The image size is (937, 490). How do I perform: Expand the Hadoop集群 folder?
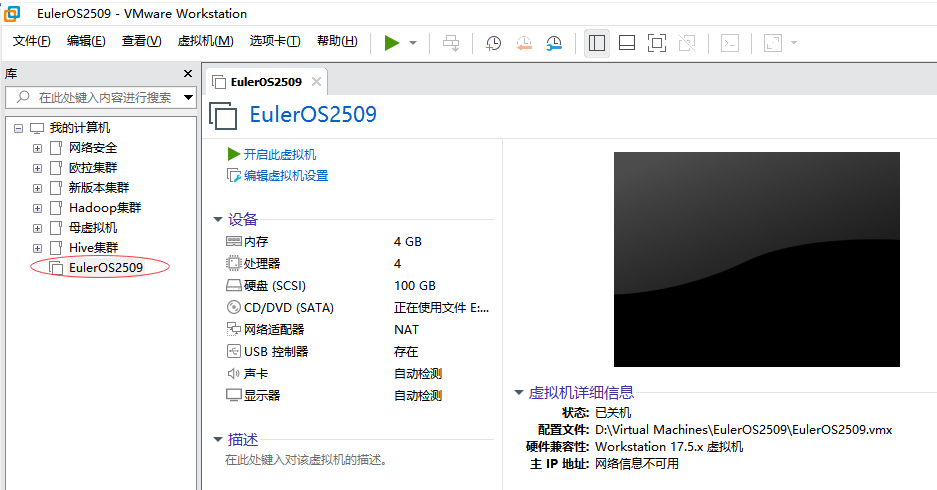(x=37, y=209)
